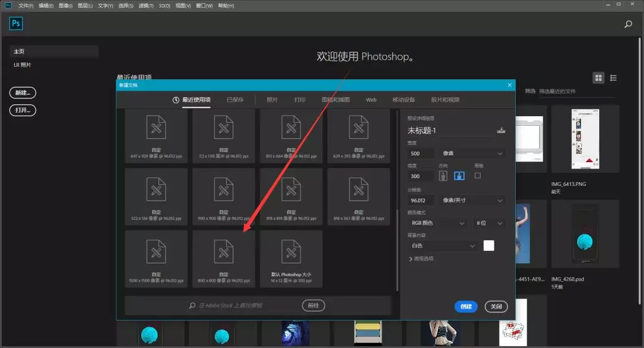This screenshot has height=348, width=644.
Task: Click the width input field showing 500
Action: pyautogui.click(x=422, y=154)
